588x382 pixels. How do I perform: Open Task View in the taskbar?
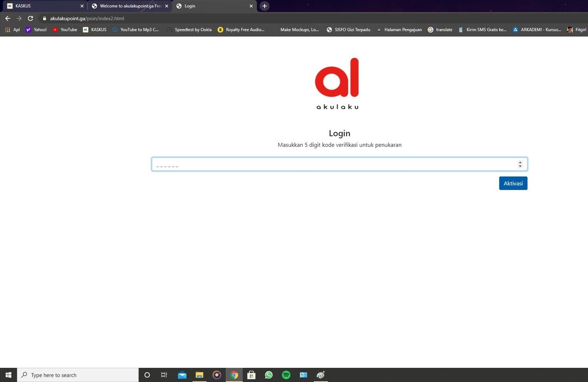pos(164,375)
